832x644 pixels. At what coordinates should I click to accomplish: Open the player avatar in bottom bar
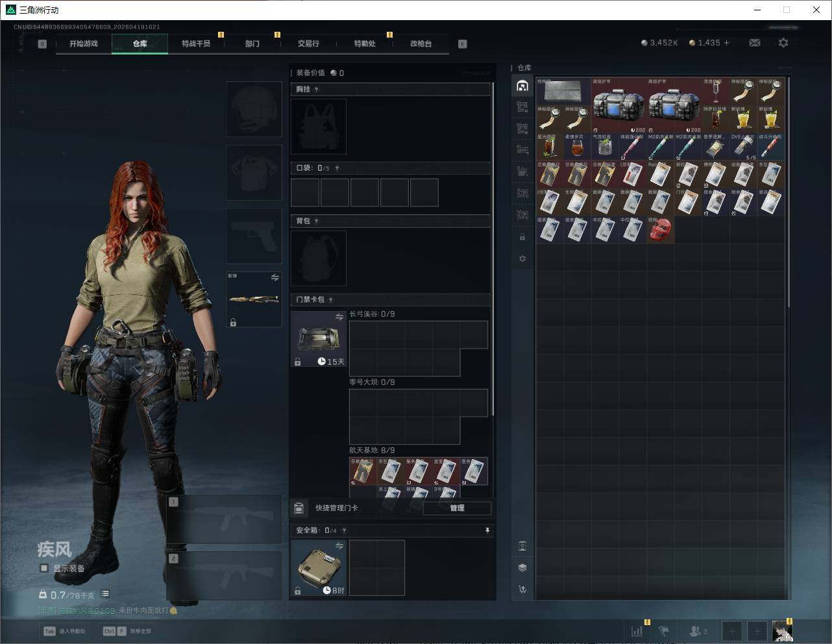(x=782, y=630)
